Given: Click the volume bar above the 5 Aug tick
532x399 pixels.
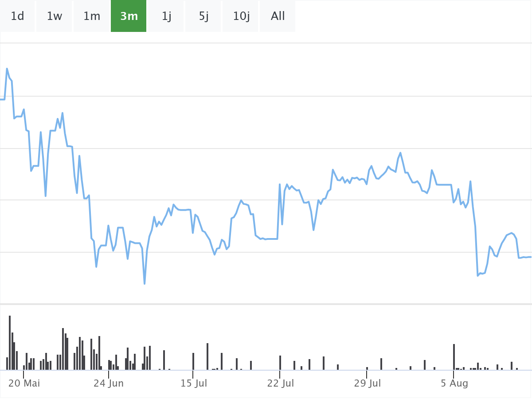Looking at the screenshot, I should tap(454, 357).
